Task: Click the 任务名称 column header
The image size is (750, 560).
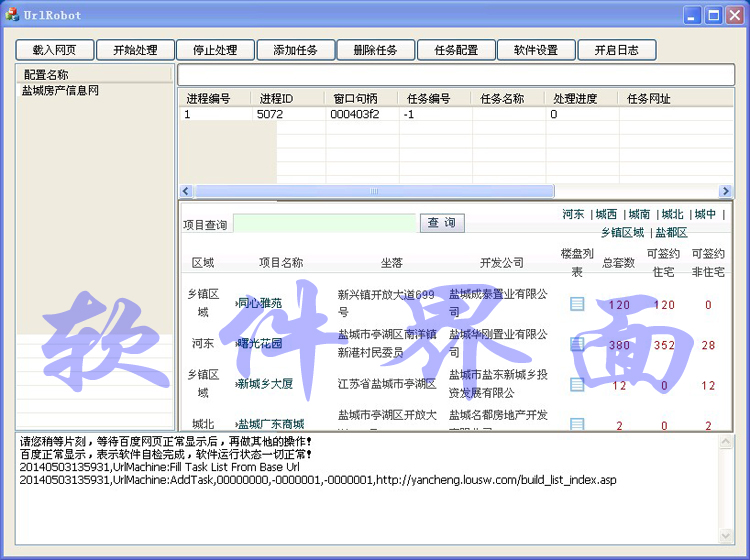Action: click(x=508, y=99)
